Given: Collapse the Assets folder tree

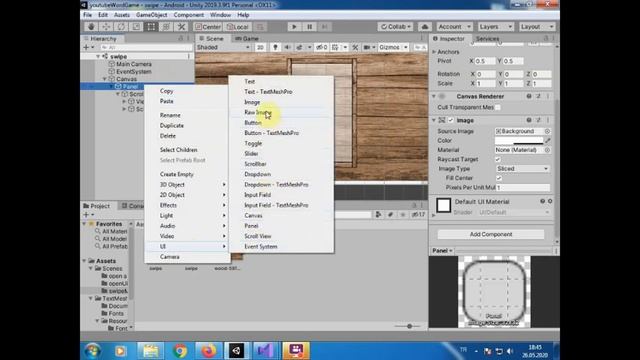Looking at the screenshot, I should [x=84, y=261].
